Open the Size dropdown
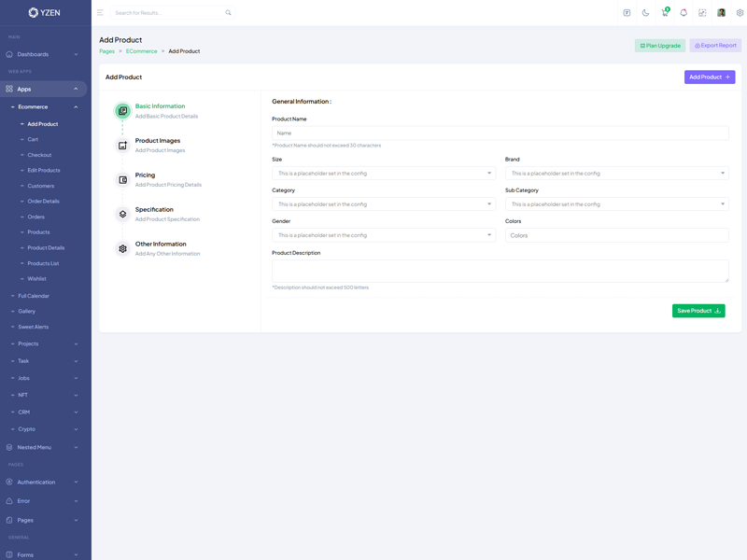The image size is (747, 560). pyautogui.click(x=384, y=174)
